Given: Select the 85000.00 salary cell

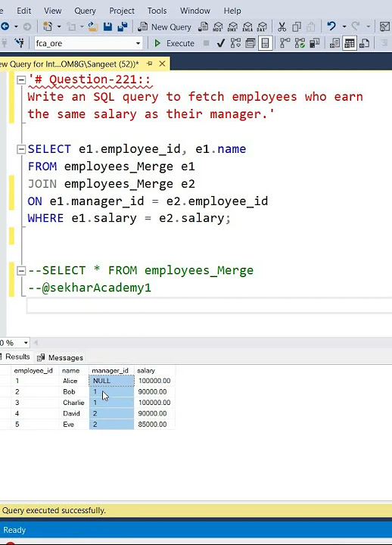Looking at the screenshot, I should coord(154,424).
